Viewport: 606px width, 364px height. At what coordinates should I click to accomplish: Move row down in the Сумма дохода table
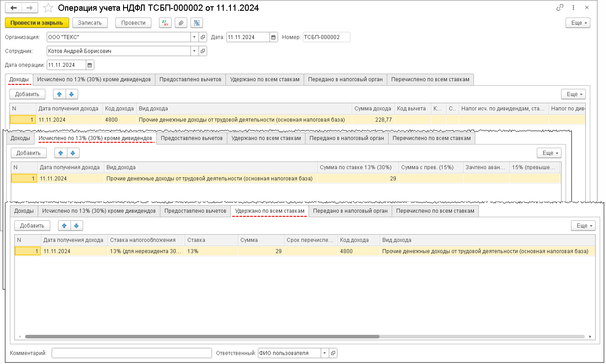click(72, 94)
